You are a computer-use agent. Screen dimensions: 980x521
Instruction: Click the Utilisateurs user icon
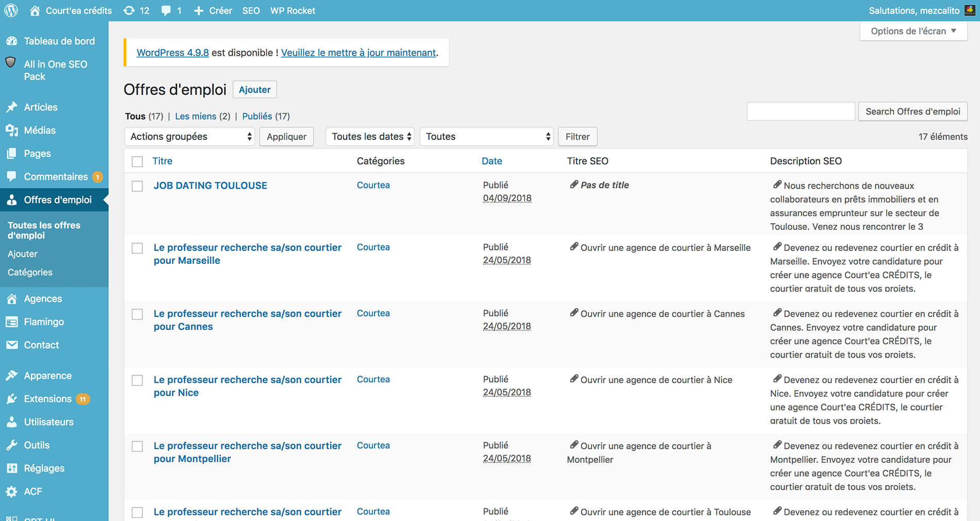click(x=11, y=422)
